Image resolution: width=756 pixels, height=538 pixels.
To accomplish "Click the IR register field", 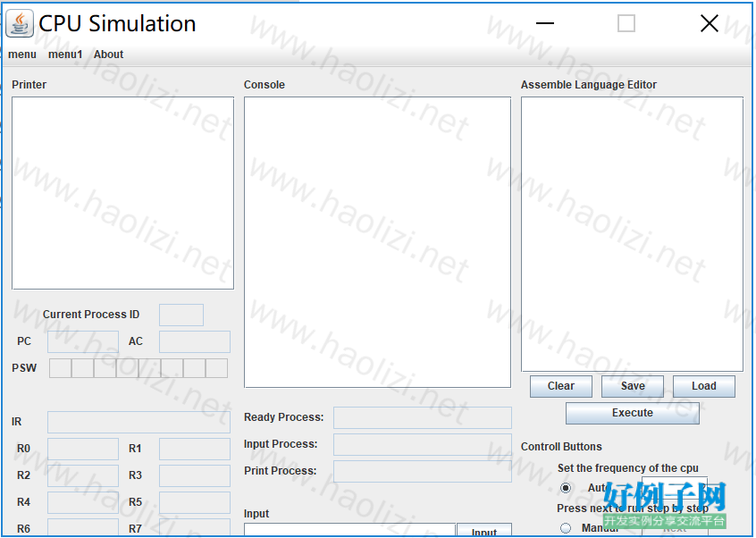I will click(x=139, y=422).
